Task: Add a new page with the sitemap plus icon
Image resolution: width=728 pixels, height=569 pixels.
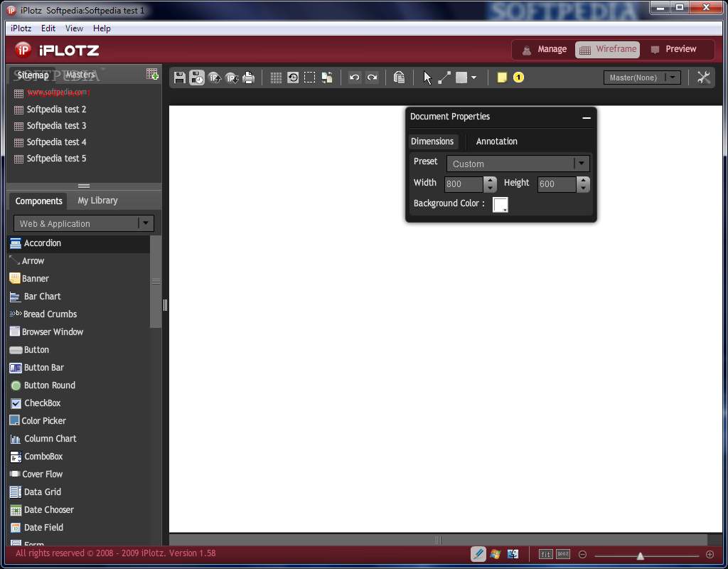Action: (152, 74)
